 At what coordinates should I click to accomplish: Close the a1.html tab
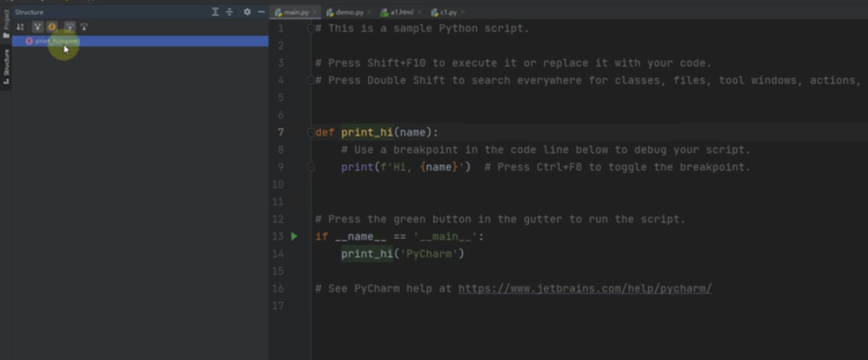pyautogui.click(x=419, y=12)
